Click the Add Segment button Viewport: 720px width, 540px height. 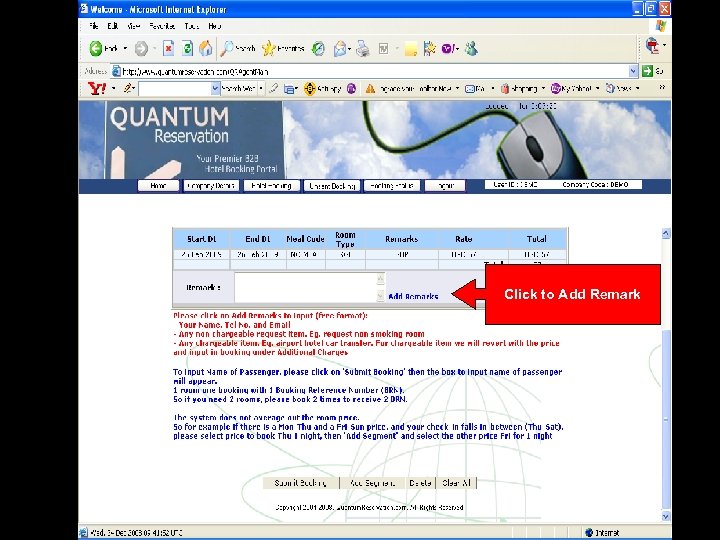[x=372, y=483]
